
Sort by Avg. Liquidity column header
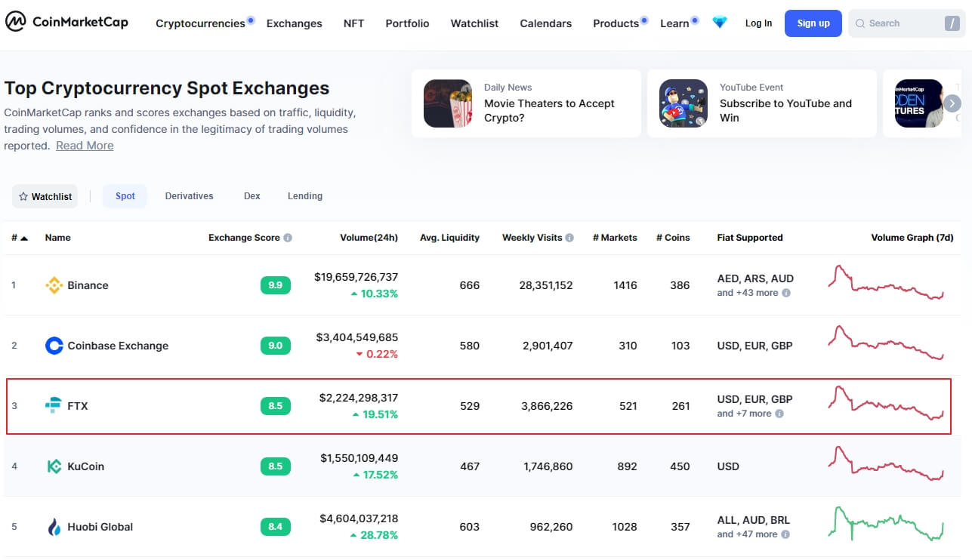click(x=449, y=238)
